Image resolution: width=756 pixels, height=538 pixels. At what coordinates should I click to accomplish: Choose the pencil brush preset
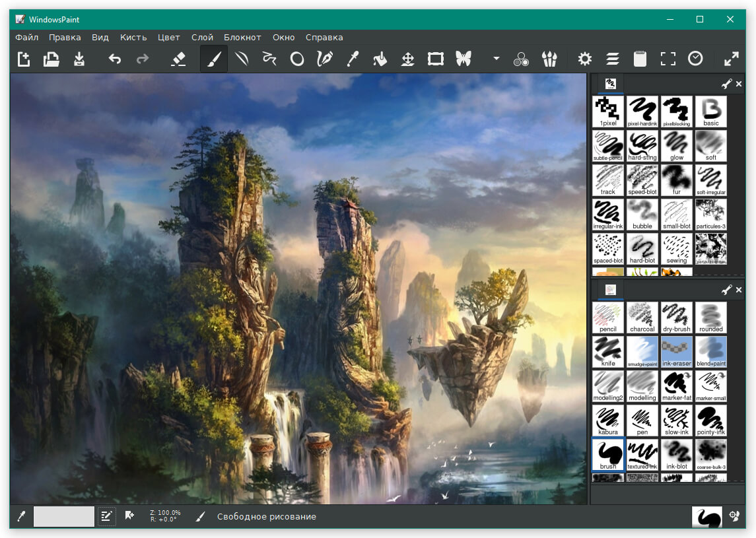pos(608,318)
